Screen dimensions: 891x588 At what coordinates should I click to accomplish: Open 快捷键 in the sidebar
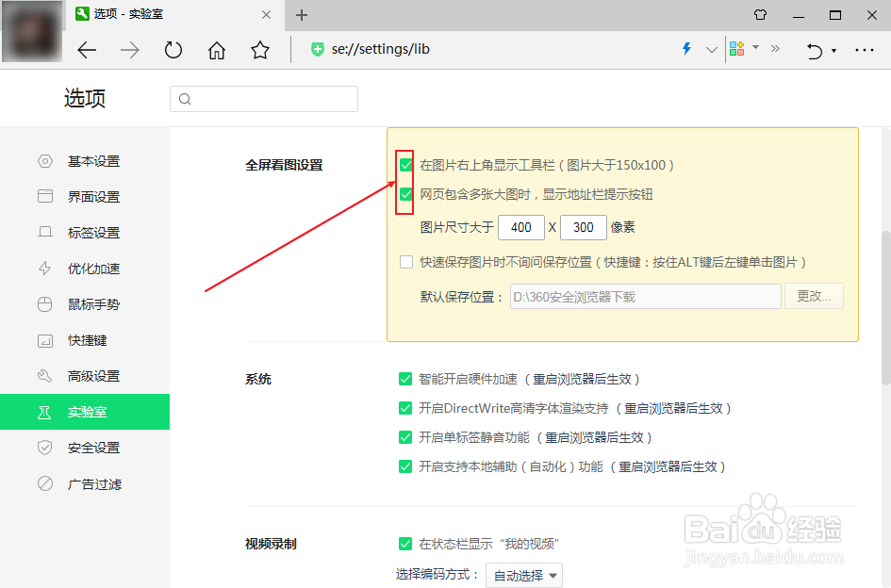(85, 340)
